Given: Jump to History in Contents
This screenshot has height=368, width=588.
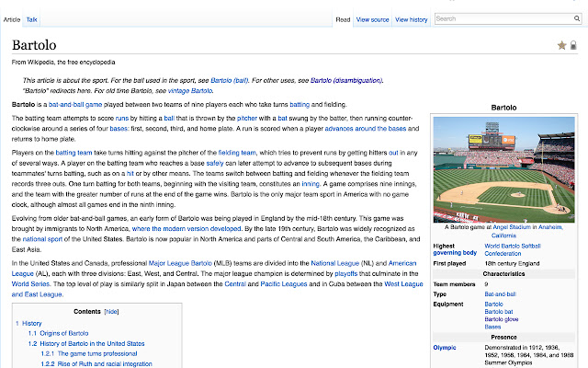Looking at the screenshot, I should coord(31,324).
